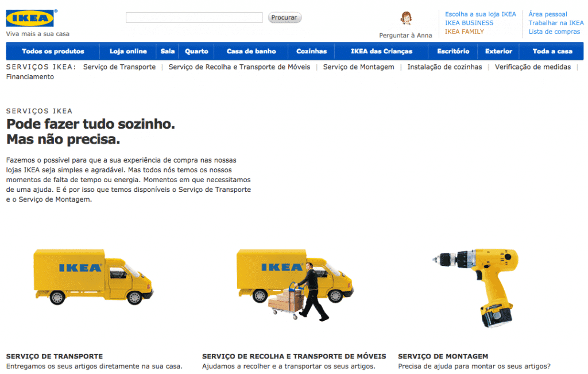The width and height of the screenshot is (588, 374).
Task: Open the 'Cozinhas' navigation section
Action: click(x=311, y=51)
